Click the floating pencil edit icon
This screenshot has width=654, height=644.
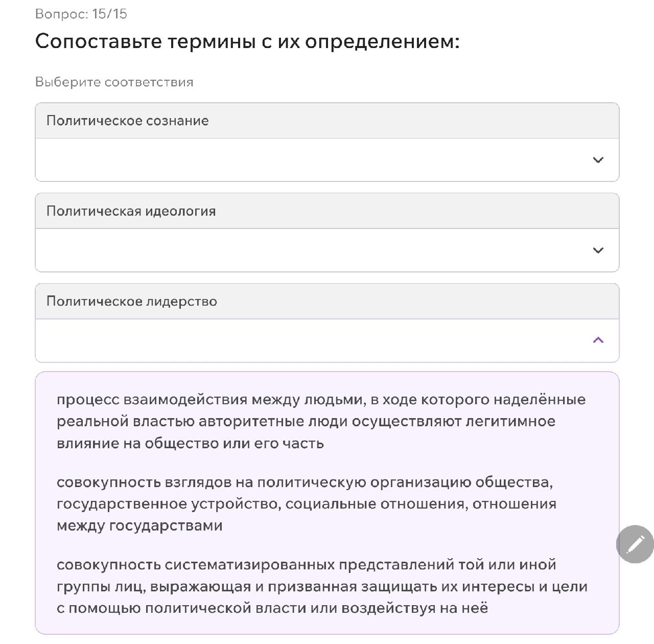[635, 544]
